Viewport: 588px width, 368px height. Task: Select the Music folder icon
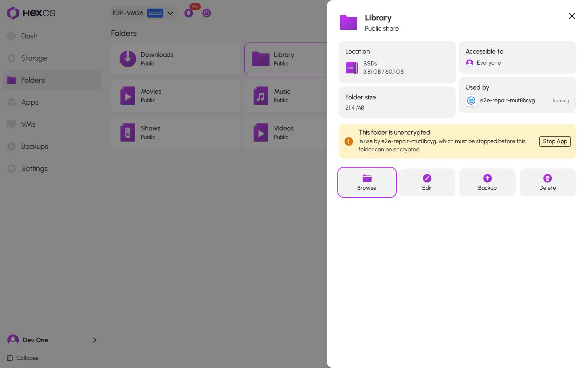point(261,96)
